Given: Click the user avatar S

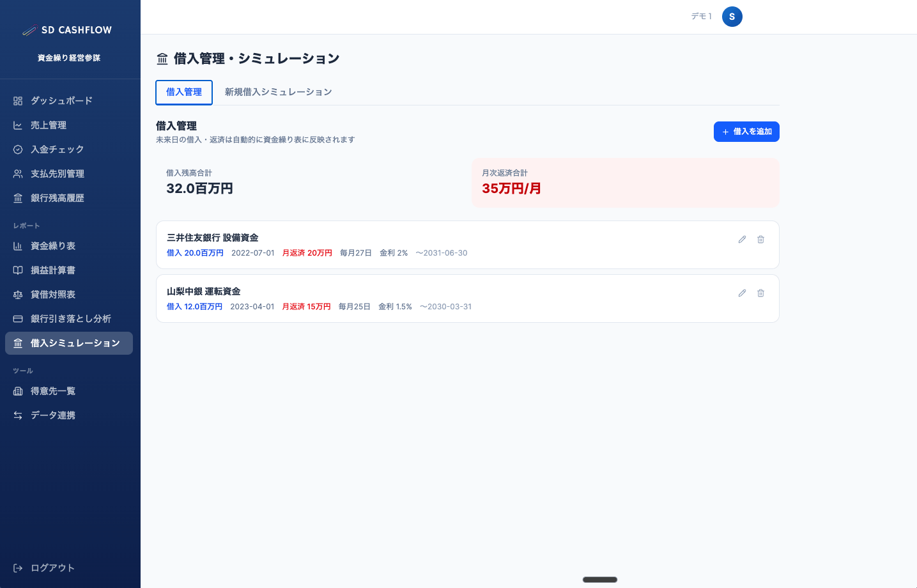Looking at the screenshot, I should point(732,17).
